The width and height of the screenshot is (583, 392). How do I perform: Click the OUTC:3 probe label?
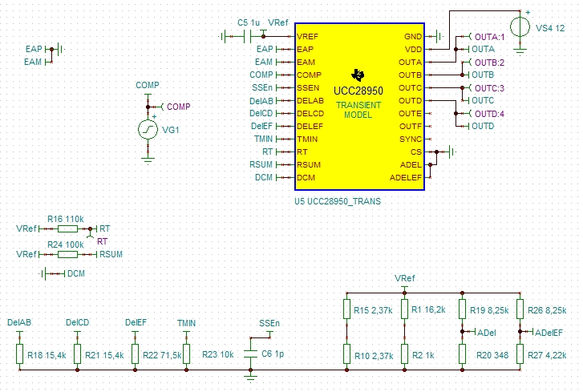tap(490, 88)
